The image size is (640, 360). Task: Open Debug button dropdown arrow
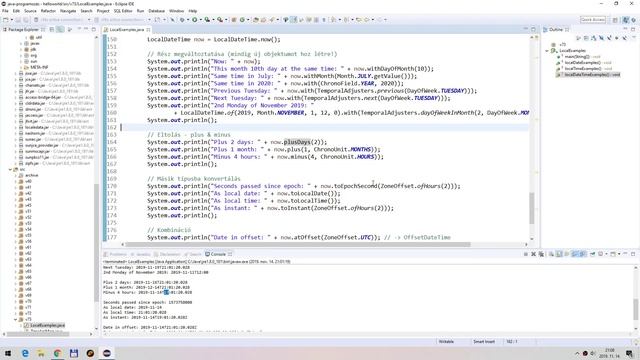[x=188, y=20]
